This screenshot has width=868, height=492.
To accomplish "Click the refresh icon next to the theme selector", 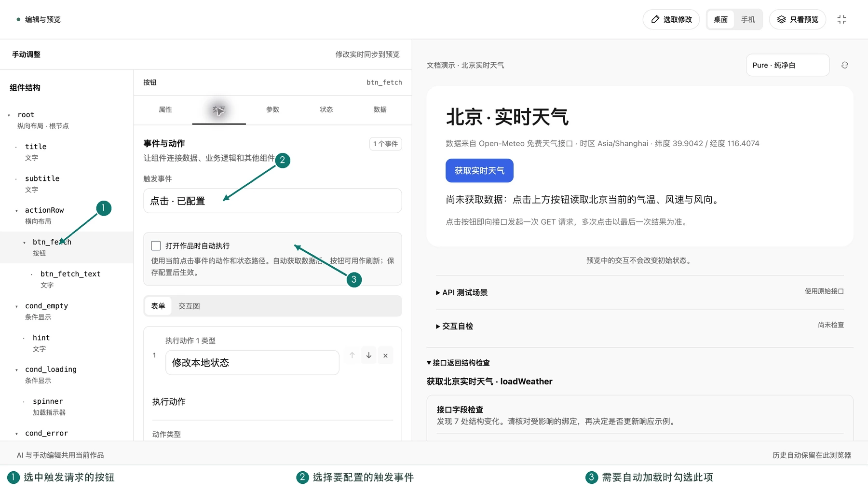I will click(x=844, y=65).
